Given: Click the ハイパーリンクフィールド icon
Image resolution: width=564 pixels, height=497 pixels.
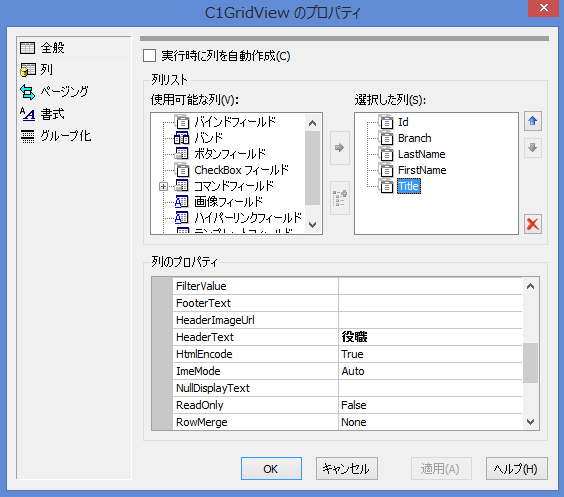Looking at the screenshot, I should (182, 218).
